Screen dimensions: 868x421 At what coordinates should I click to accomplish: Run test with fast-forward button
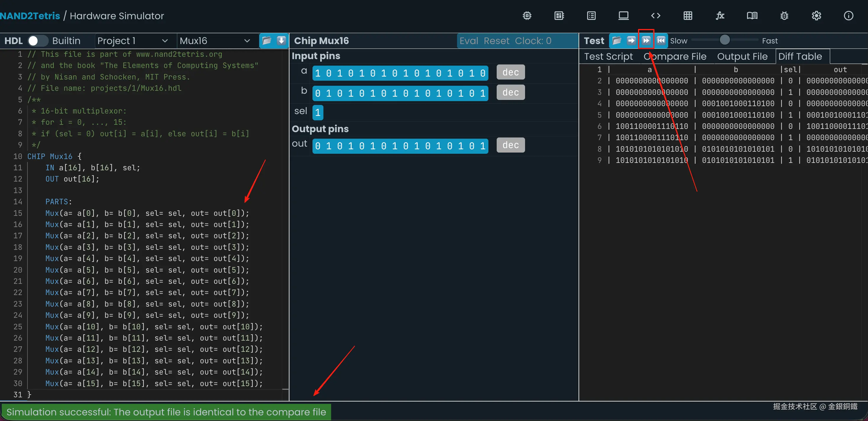(646, 41)
